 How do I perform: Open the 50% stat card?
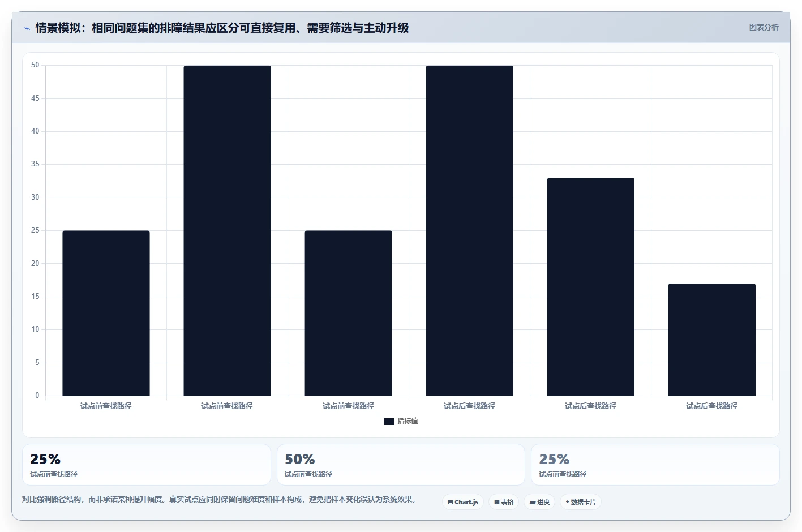point(401,465)
